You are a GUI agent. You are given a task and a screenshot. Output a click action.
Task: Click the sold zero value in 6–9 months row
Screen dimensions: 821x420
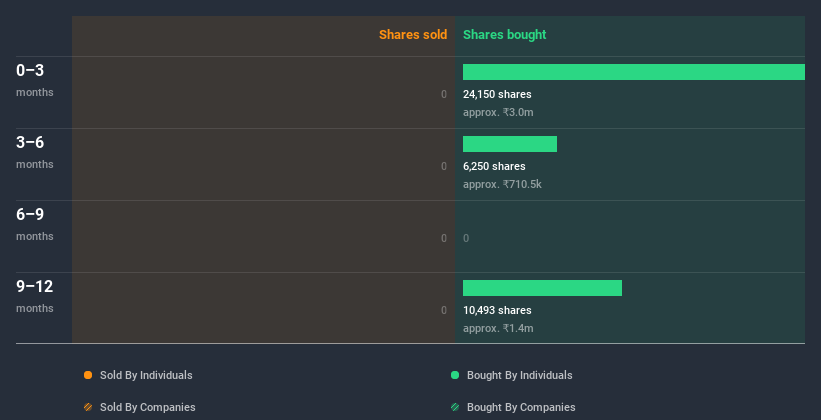click(444, 238)
